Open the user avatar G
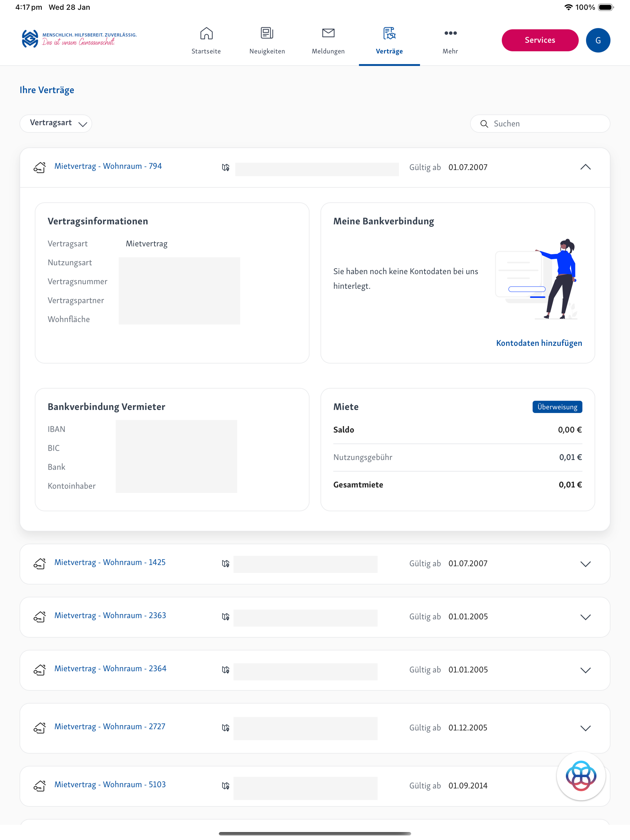 tap(598, 40)
